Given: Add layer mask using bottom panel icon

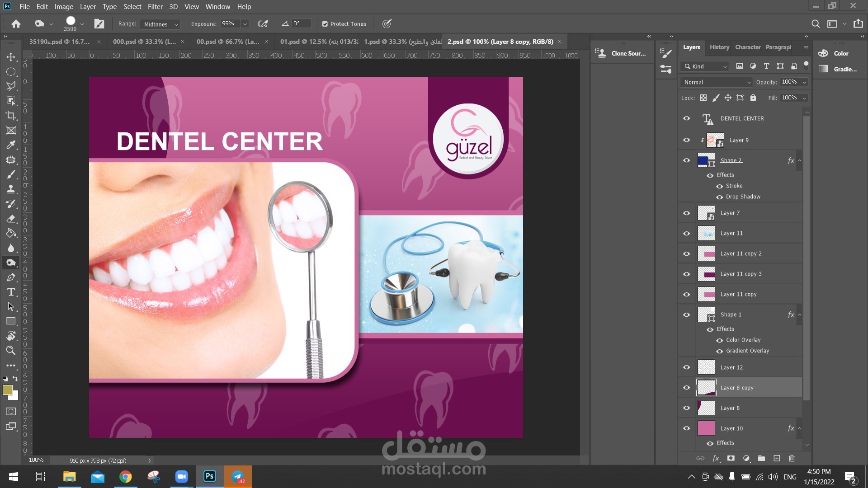Looking at the screenshot, I should click(x=731, y=458).
